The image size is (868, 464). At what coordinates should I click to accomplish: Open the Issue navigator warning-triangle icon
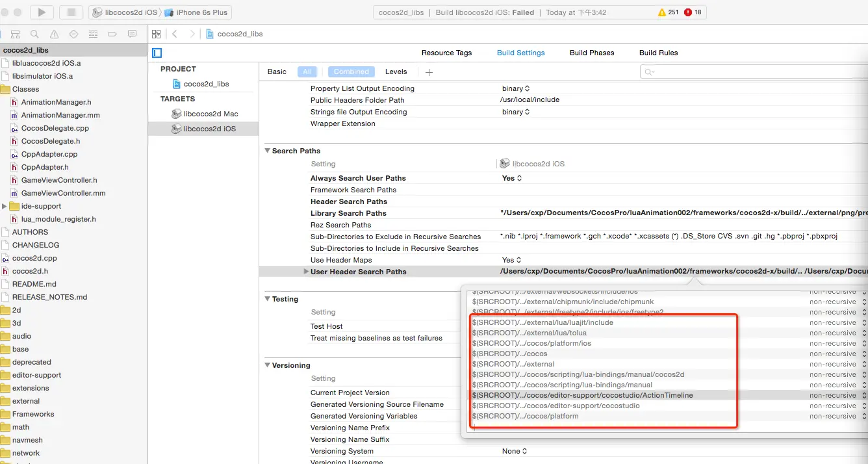[54, 34]
